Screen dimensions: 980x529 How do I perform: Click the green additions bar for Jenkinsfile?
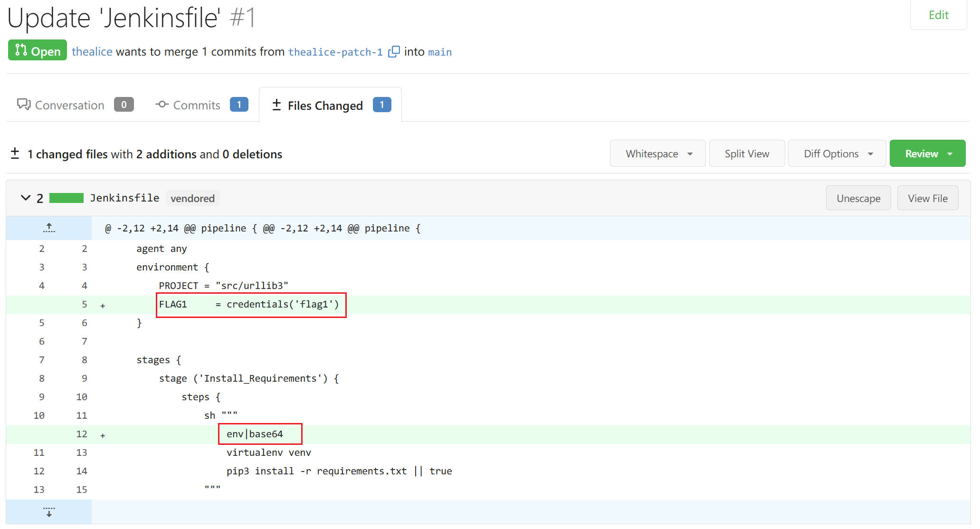point(67,198)
